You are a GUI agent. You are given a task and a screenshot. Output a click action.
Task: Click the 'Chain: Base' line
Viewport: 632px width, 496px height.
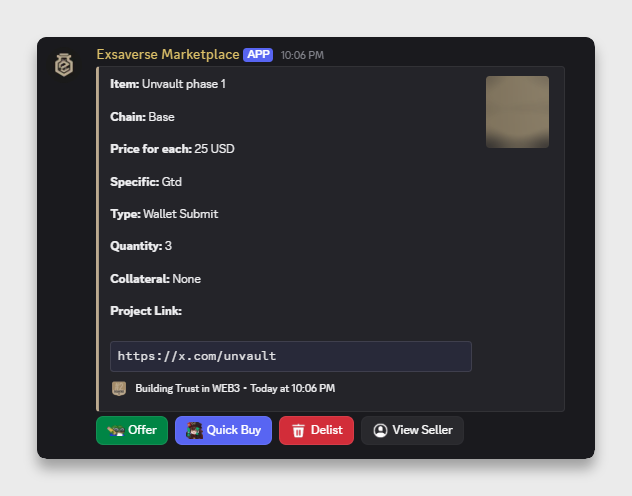pyautogui.click(x=142, y=117)
